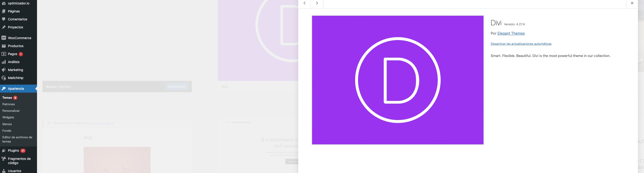Open the Fondo submenu item
644x173 pixels.
tap(7, 131)
